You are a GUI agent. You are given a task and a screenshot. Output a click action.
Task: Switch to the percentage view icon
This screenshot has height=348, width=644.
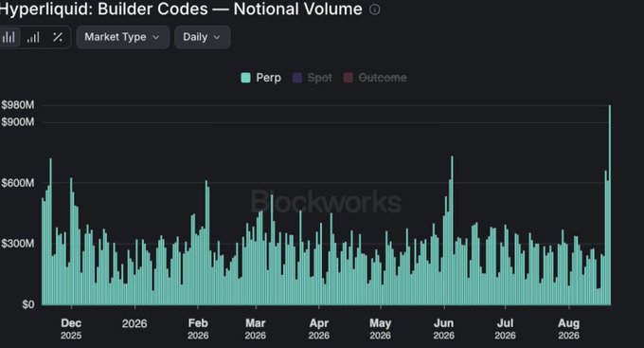pyautogui.click(x=58, y=37)
